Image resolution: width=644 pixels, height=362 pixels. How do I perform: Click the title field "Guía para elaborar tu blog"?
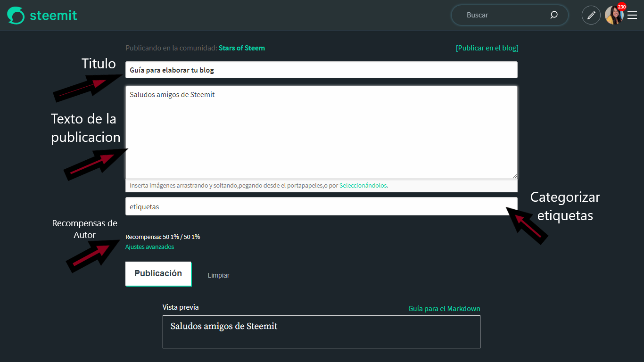[x=322, y=70]
